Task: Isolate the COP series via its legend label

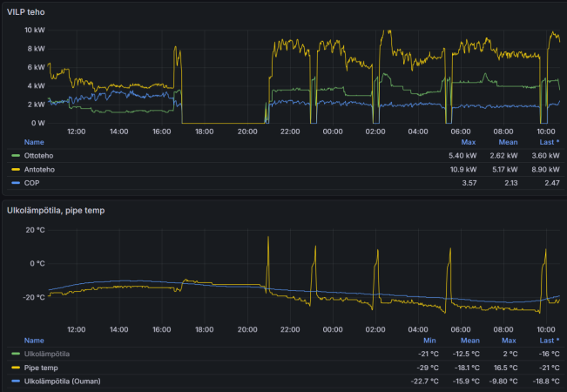Action: click(x=32, y=183)
